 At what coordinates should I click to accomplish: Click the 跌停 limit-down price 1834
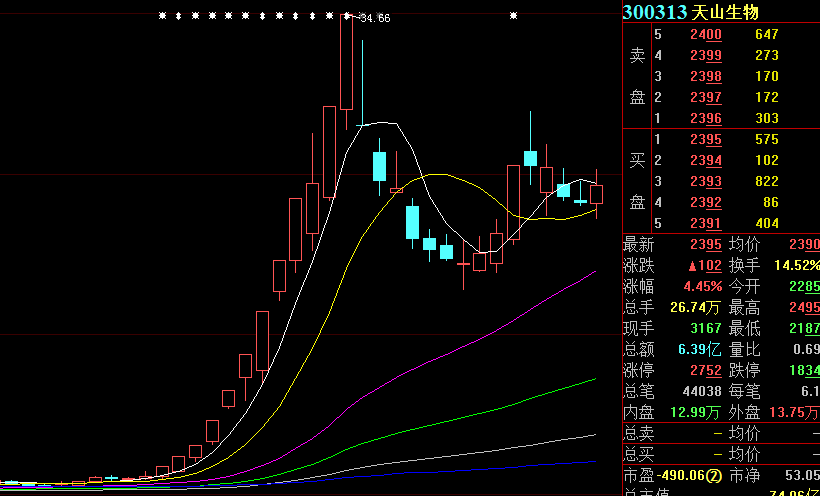pyautogui.click(x=803, y=369)
